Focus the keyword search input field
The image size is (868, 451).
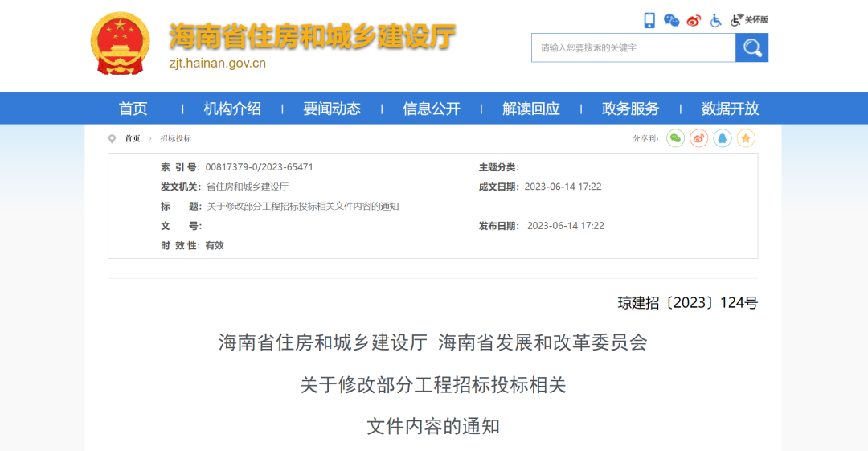coord(633,47)
